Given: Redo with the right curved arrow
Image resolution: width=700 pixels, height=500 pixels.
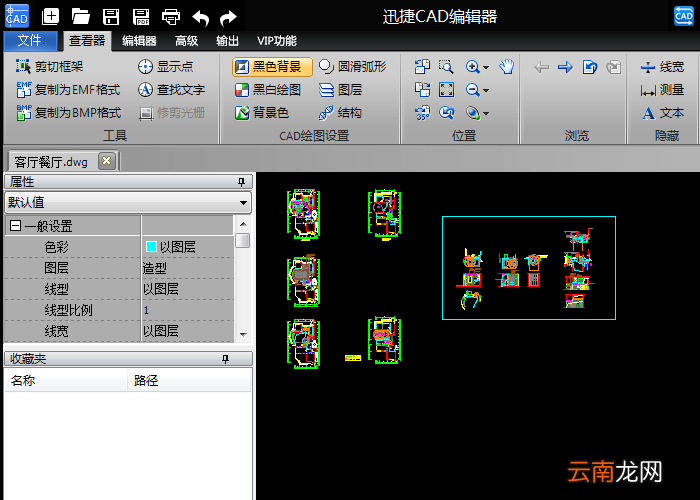Looking at the screenshot, I should [229, 18].
